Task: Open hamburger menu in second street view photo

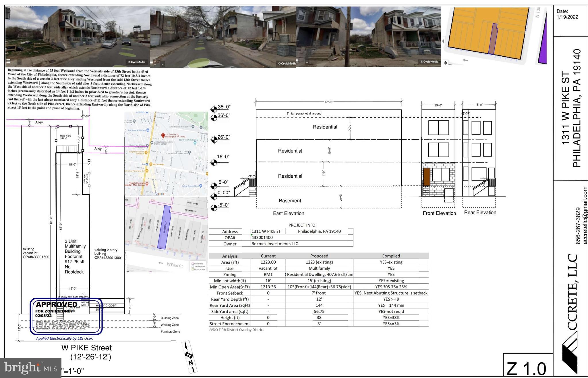Action: click(x=151, y=62)
